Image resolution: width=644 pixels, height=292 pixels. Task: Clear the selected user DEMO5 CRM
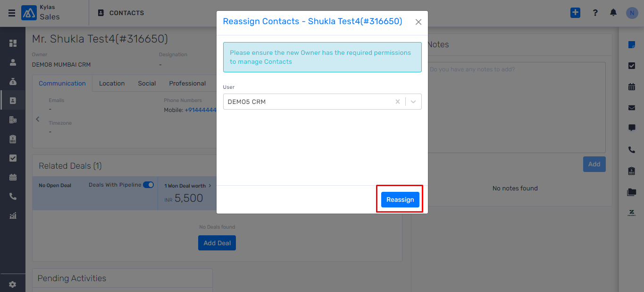coord(398,102)
